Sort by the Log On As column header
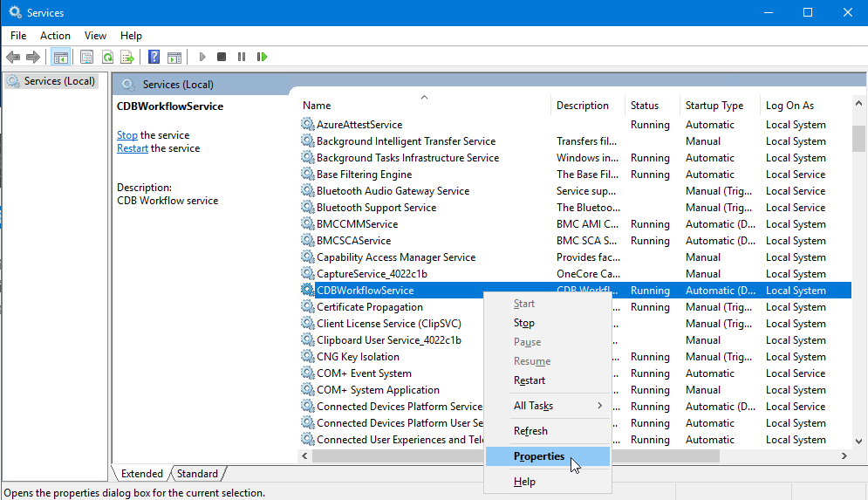The image size is (868, 500). pos(805,106)
